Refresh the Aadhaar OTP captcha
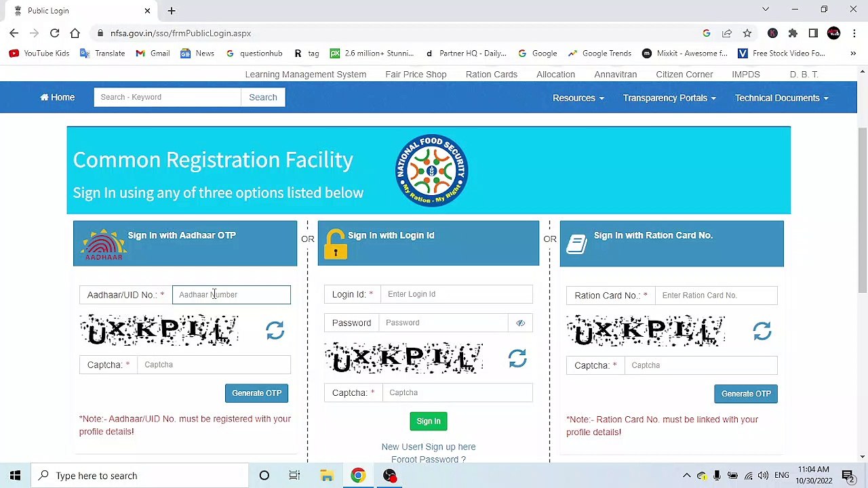 (x=275, y=331)
